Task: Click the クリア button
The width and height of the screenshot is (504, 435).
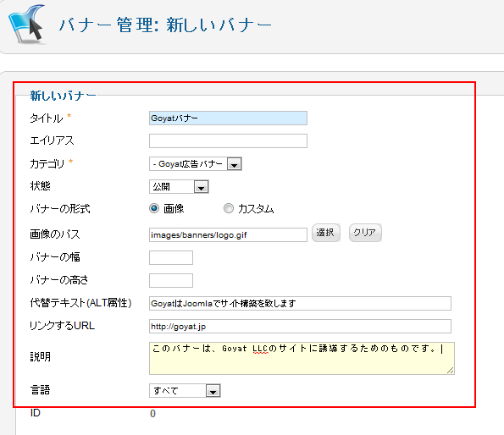Action: coord(365,233)
